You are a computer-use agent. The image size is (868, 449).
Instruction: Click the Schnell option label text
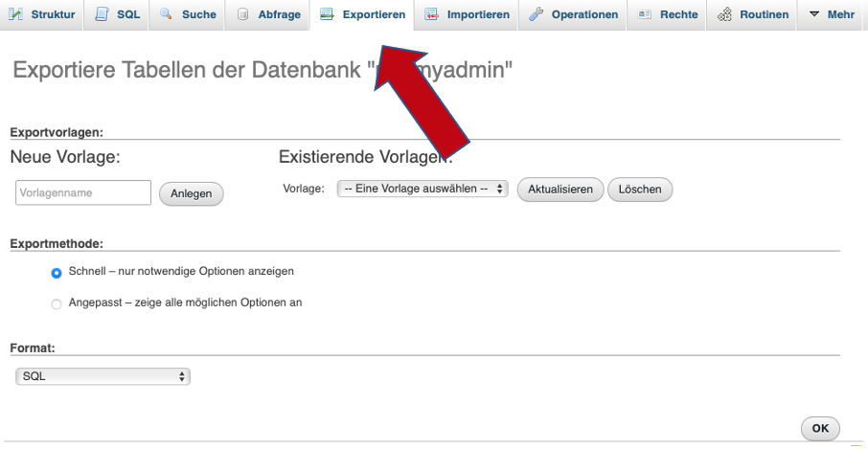(181, 272)
